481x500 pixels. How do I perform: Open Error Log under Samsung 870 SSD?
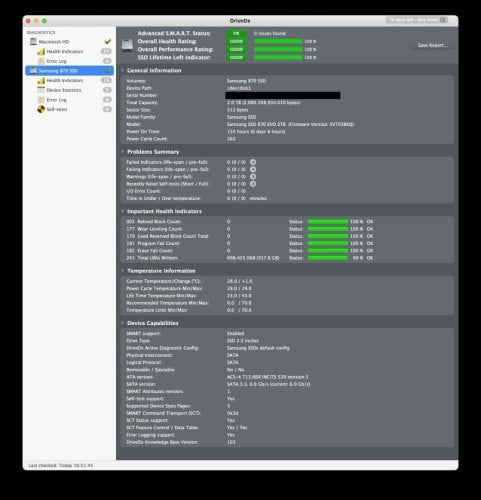point(56,100)
